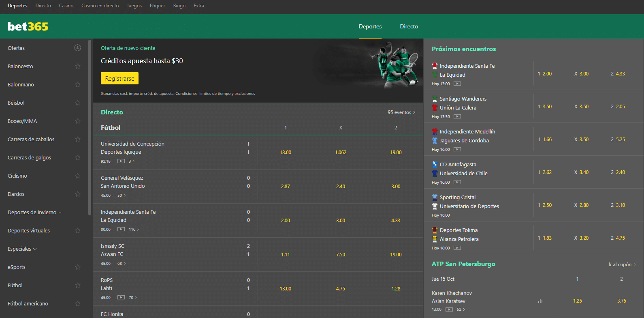Open Ofertas in sidebar

pyautogui.click(x=16, y=48)
